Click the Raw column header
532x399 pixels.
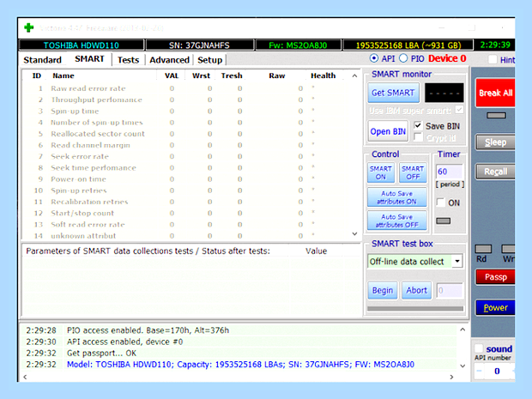pyautogui.click(x=277, y=76)
